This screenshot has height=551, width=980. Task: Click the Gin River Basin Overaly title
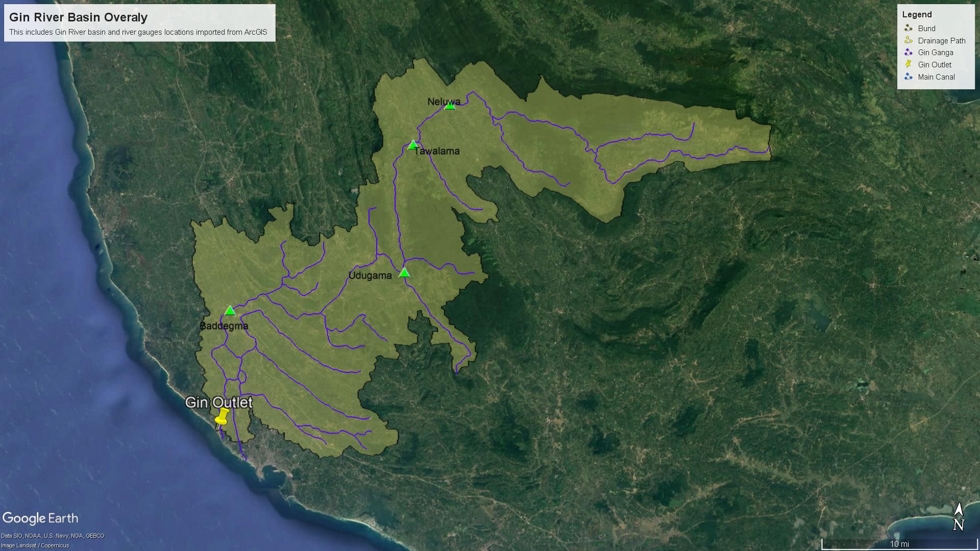[78, 17]
